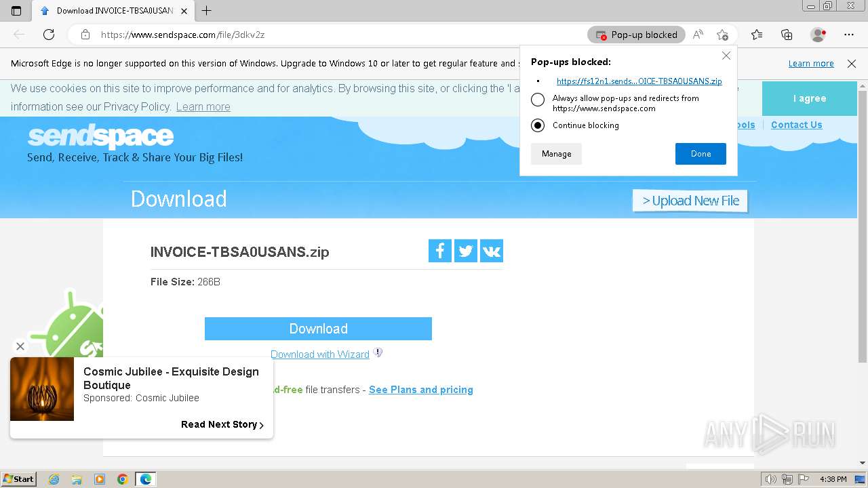The width and height of the screenshot is (868, 488).
Task: Click Edge icon in taskbar
Action: (146, 479)
